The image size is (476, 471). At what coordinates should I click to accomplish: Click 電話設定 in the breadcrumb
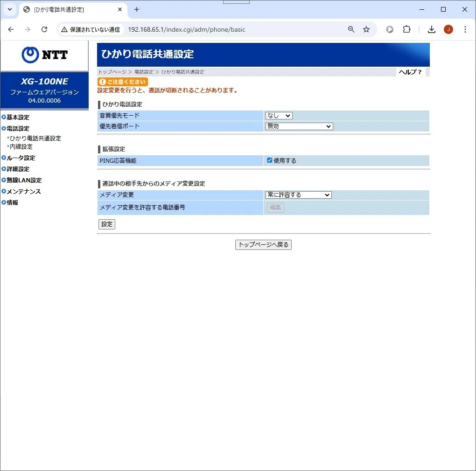pos(144,72)
